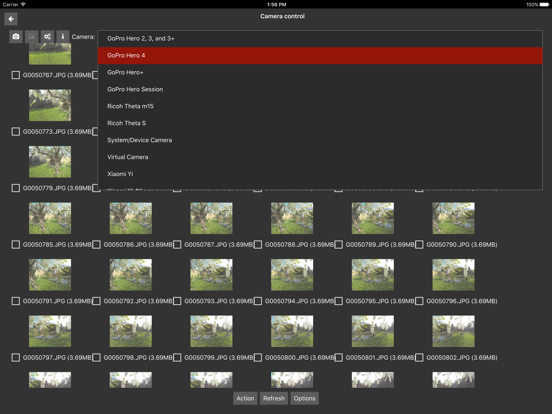This screenshot has height=414, width=552.
Task: Open thumbnail above G0050790.JPG
Action: click(x=453, y=218)
